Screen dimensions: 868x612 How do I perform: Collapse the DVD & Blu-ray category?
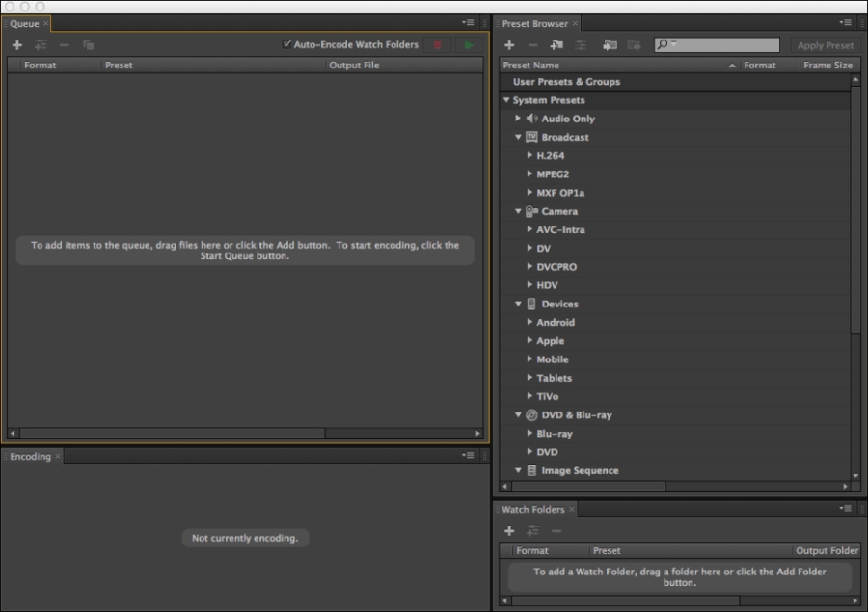point(518,414)
